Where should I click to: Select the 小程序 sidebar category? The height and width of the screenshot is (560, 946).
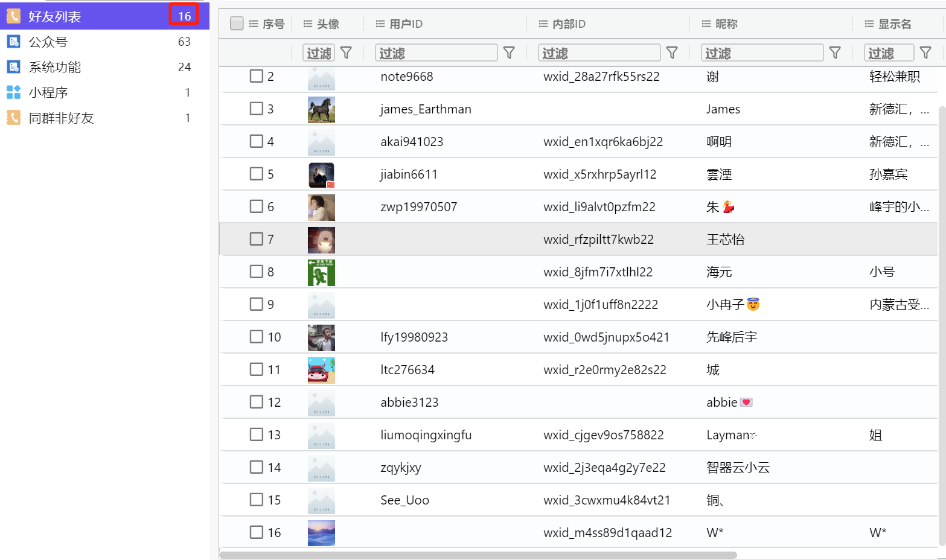pyautogui.click(x=104, y=92)
